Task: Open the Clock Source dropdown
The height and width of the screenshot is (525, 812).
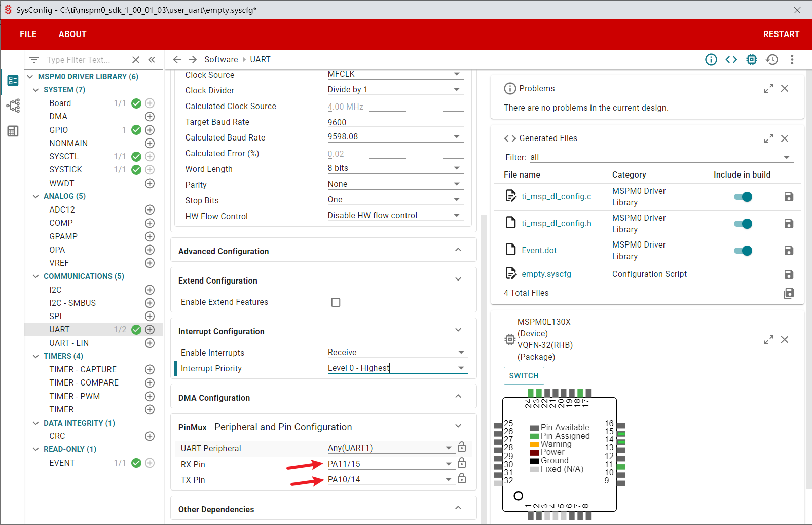Action: [x=395, y=74]
